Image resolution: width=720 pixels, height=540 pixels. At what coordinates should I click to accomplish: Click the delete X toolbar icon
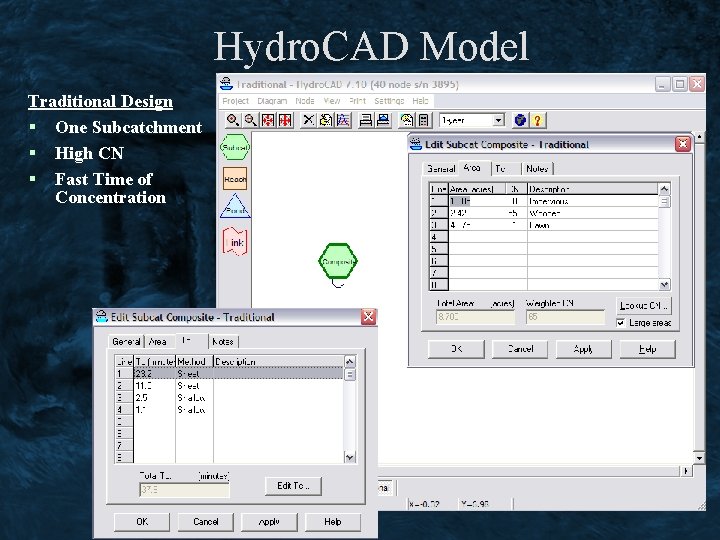tap(308, 120)
